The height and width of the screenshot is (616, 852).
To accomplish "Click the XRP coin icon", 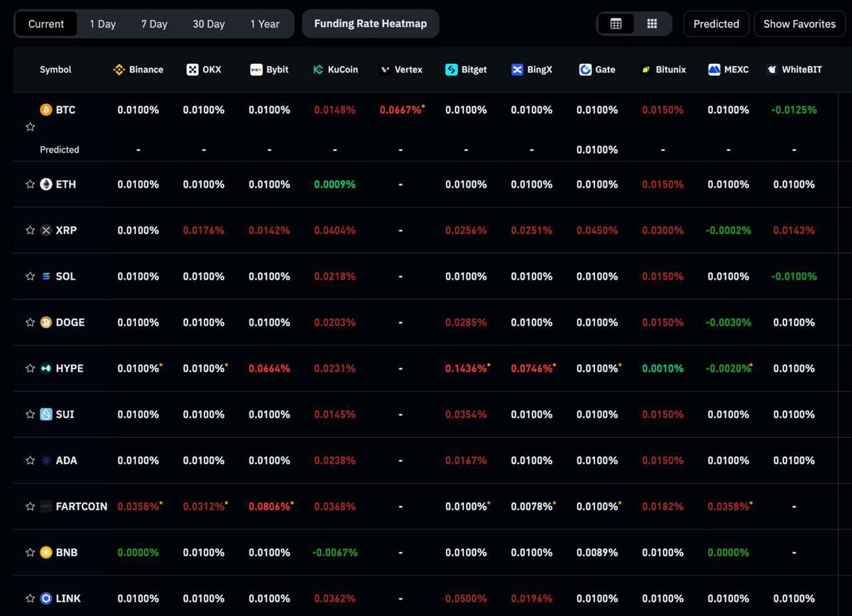I will (46, 231).
